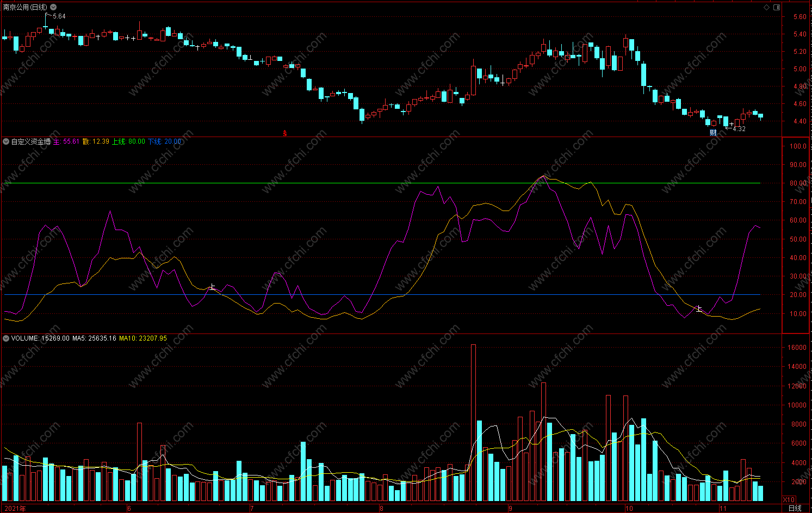The width and height of the screenshot is (812, 513).
Task: Click the X10 volume scale multiplier box
Action: click(x=789, y=499)
